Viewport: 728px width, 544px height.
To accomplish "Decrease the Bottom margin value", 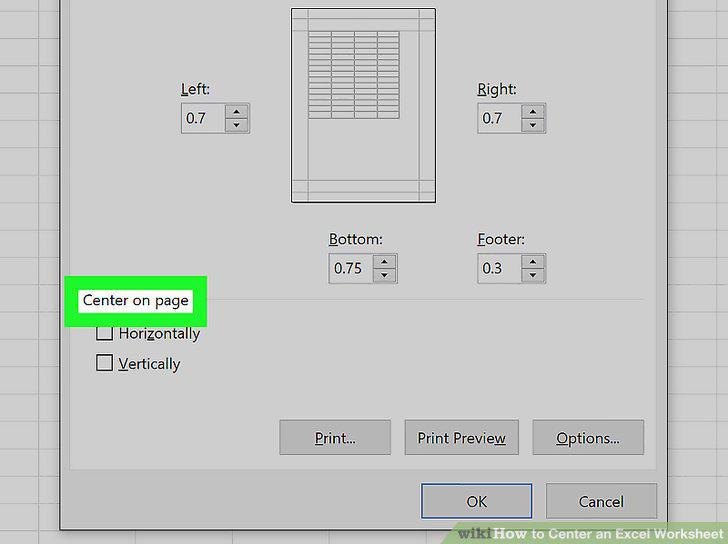I will pyautogui.click(x=384, y=275).
